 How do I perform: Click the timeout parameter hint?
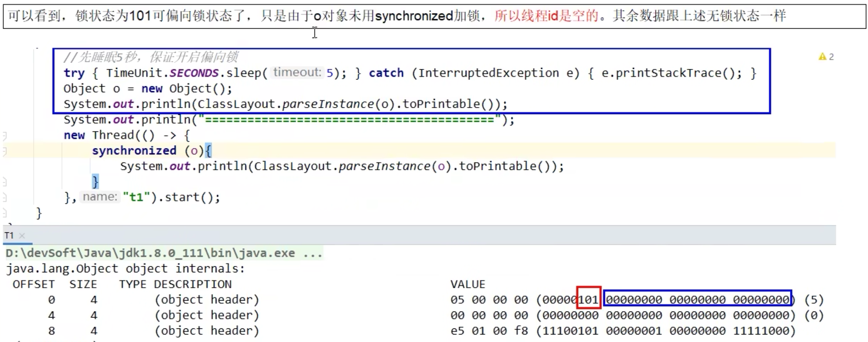pyautogui.click(x=297, y=72)
